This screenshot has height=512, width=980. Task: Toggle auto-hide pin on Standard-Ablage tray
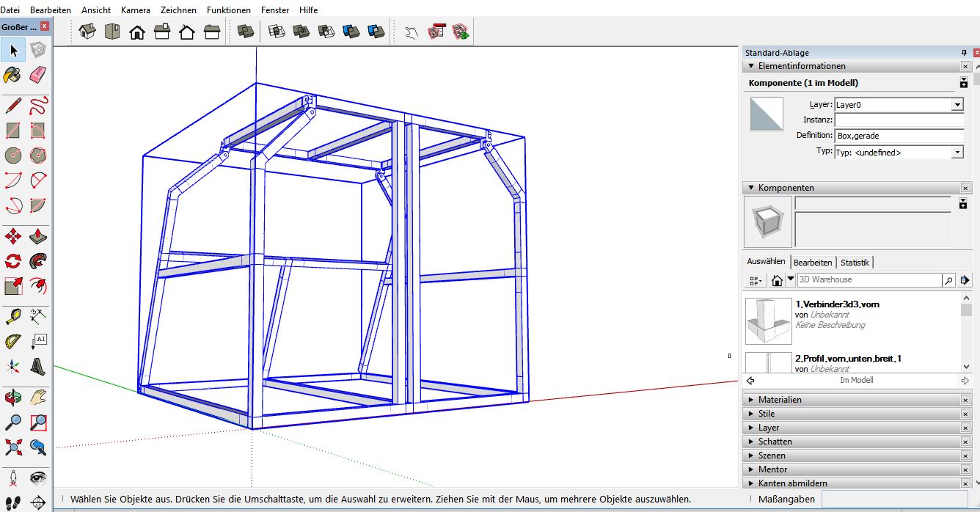[x=964, y=53]
